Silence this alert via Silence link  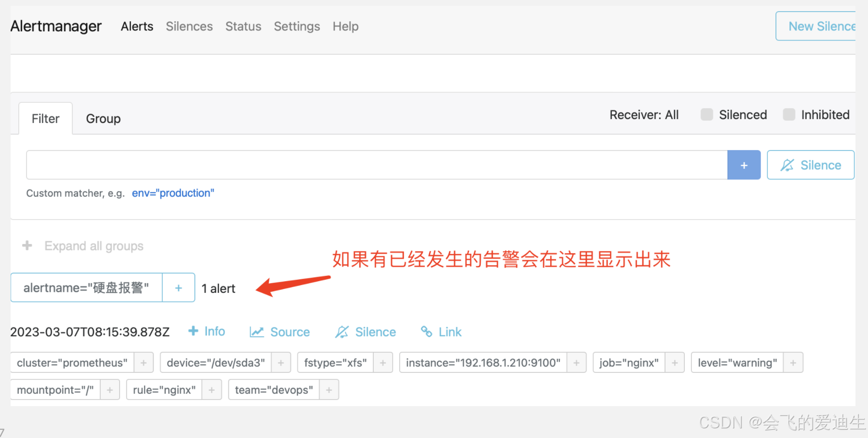click(366, 332)
